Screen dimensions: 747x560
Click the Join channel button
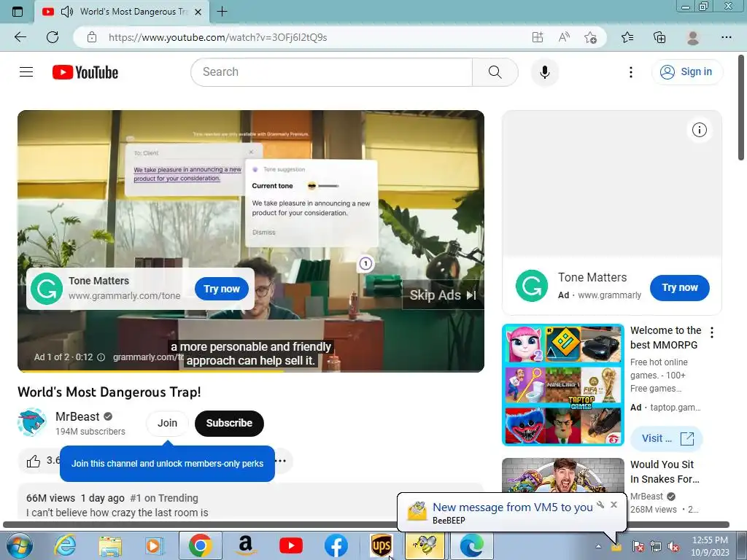167,423
